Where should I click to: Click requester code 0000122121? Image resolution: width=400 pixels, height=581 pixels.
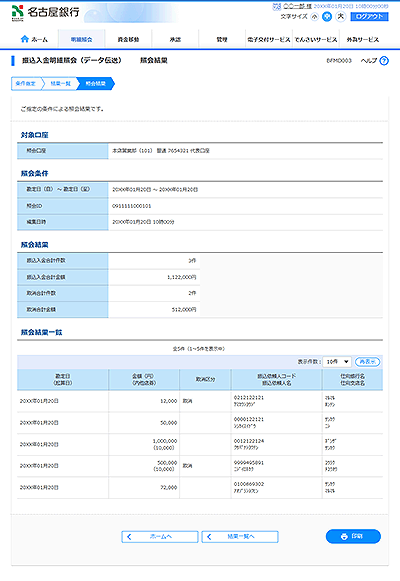click(x=249, y=419)
